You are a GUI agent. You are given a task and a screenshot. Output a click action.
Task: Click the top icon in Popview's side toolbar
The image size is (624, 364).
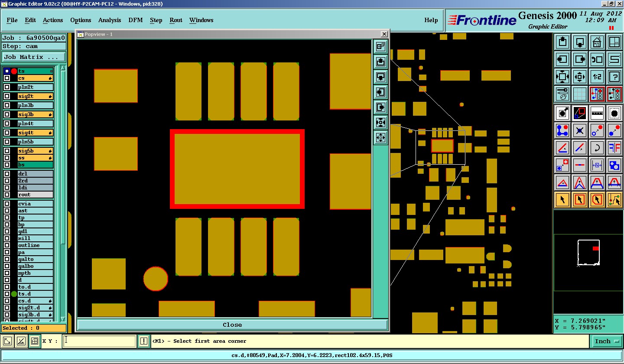[x=380, y=47]
